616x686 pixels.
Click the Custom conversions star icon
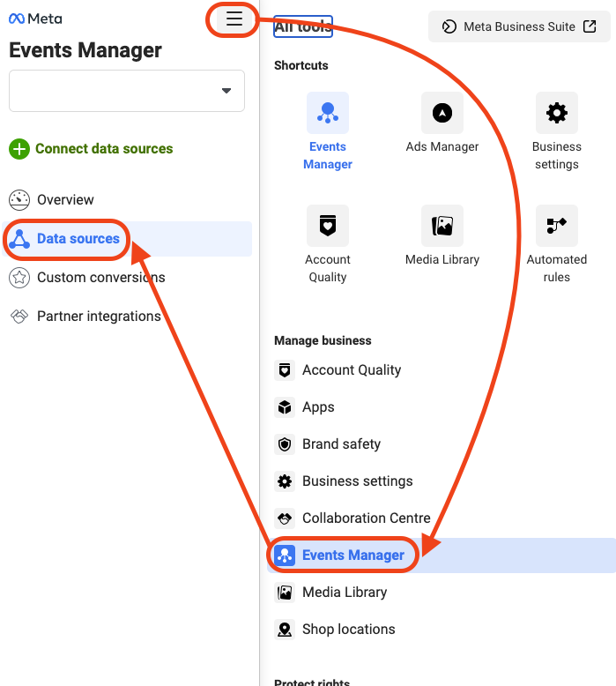(19, 278)
